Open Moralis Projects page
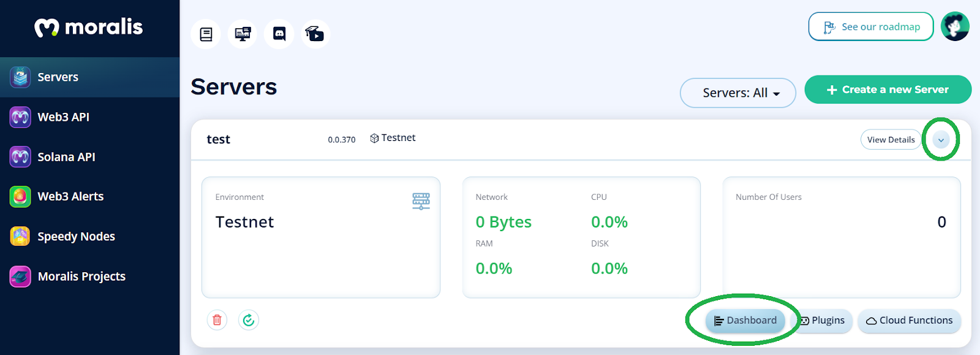 click(90, 277)
